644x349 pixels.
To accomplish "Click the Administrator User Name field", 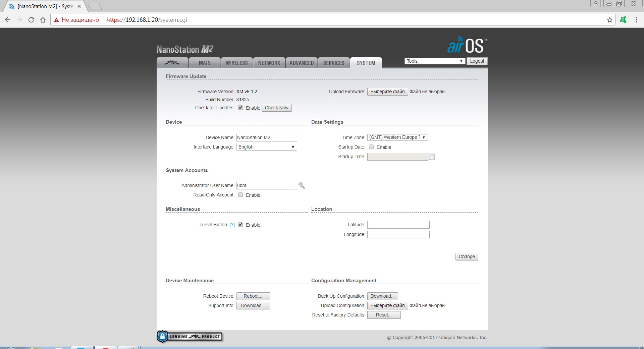I will pos(267,185).
